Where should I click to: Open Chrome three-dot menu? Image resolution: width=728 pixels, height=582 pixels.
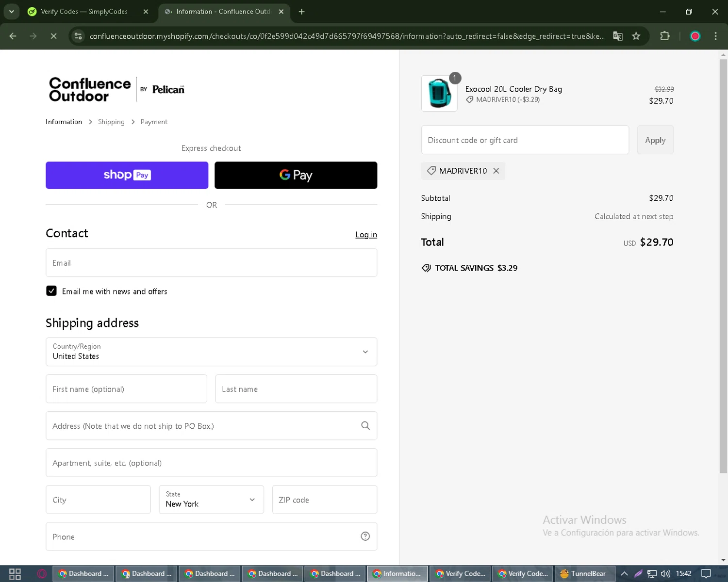pyautogui.click(x=715, y=36)
